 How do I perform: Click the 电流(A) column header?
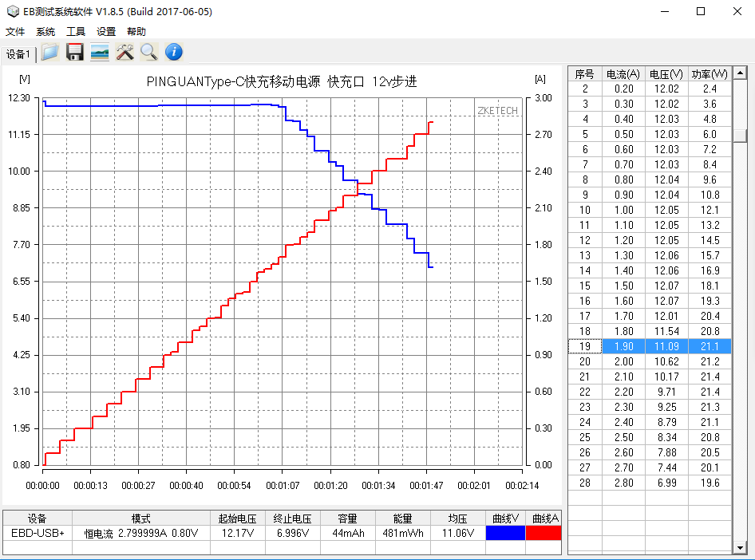click(623, 74)
